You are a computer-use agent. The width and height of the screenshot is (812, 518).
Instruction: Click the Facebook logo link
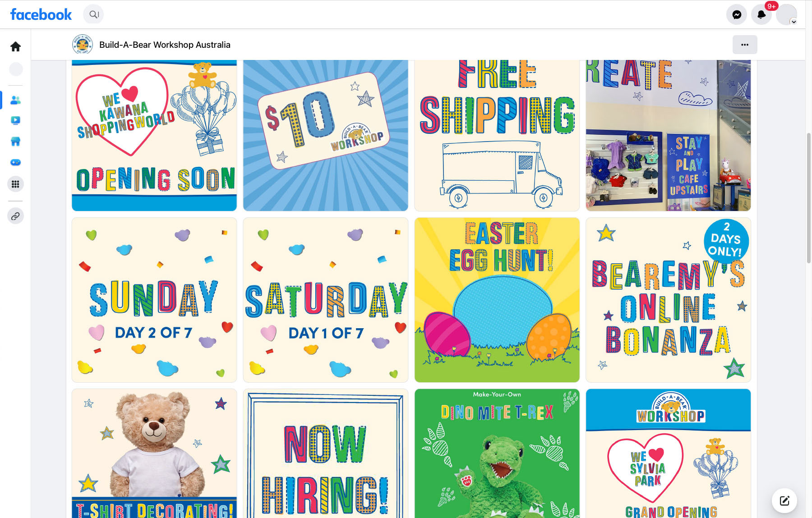pyautogui.click(x=41, y=14)
